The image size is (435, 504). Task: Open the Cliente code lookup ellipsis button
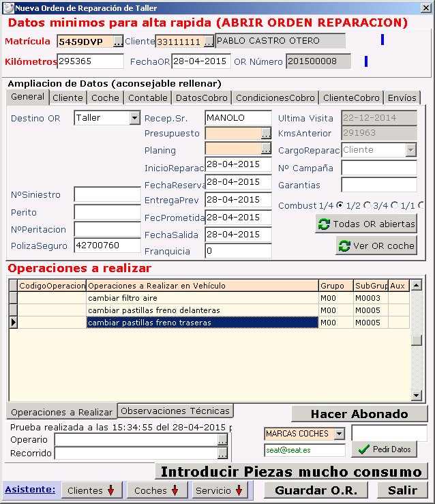(209, 42)
